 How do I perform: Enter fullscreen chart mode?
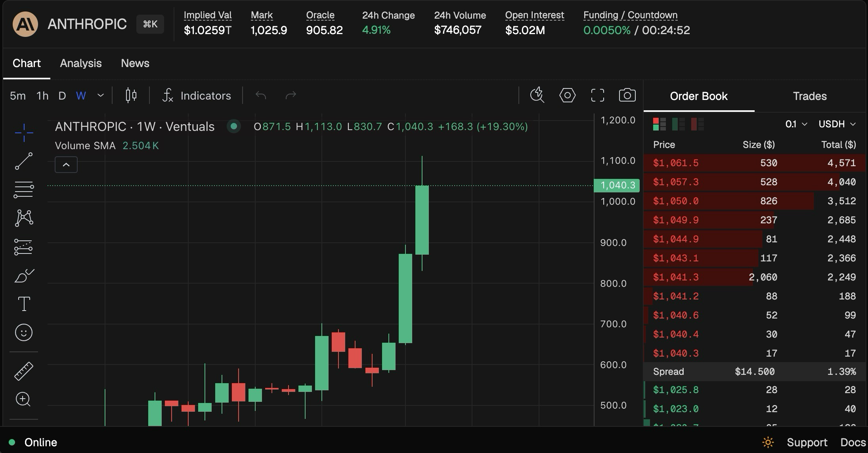click(598, 95)
